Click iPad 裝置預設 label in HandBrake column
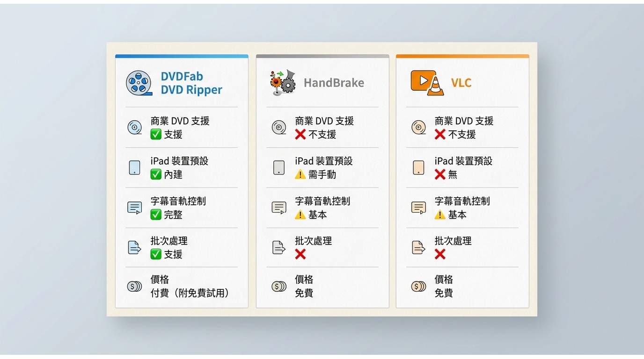The height and width of the screenshot is (359, 644). (x=324, y=161)
